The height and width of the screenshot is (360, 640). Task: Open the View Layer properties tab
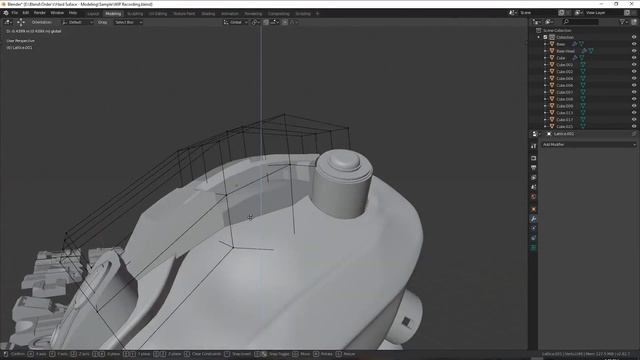[533, 178]
